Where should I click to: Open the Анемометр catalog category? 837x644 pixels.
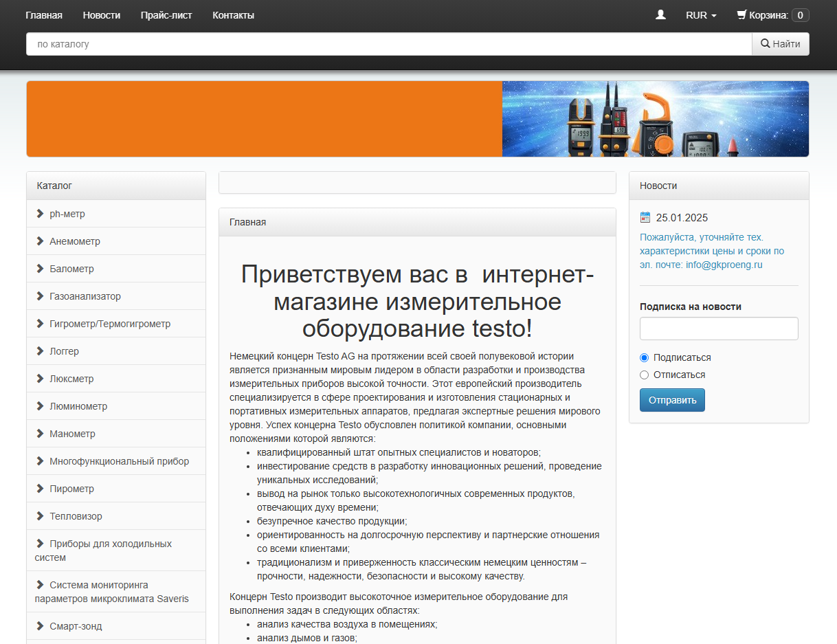(x=116, y=241)
